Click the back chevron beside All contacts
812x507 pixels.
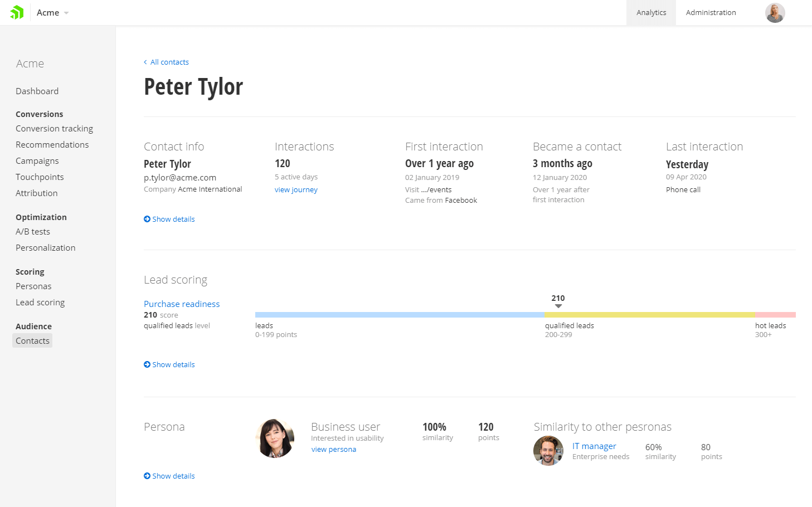tap(145, 62)
